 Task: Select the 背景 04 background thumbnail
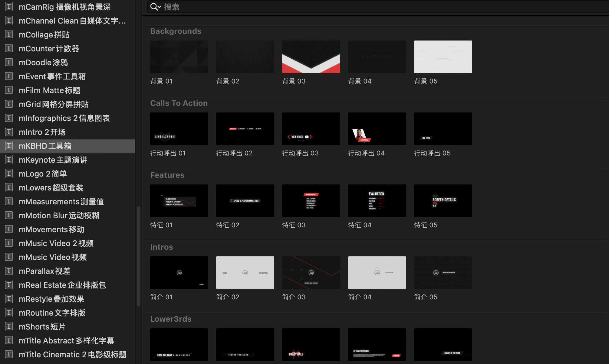[x=377, y=57]
